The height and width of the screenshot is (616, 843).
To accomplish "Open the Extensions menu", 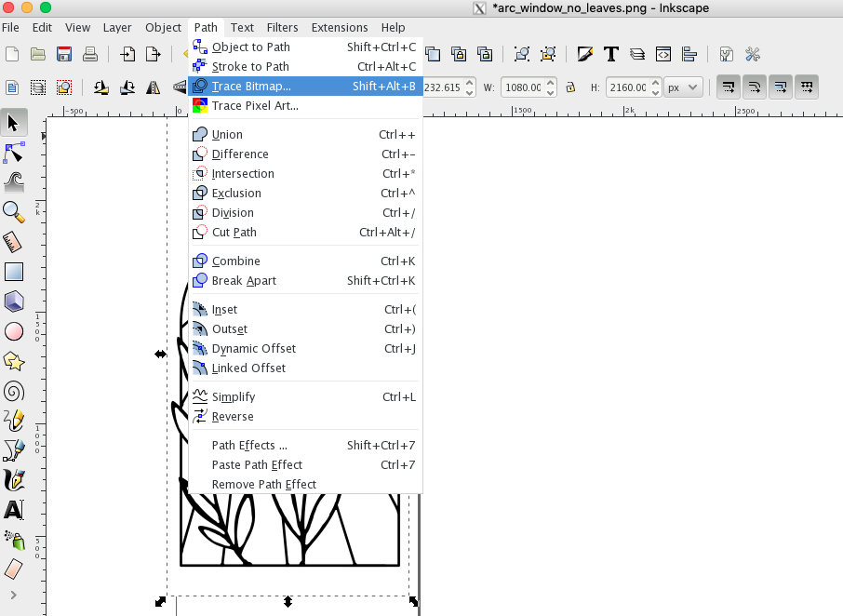I will pos(340,27).
